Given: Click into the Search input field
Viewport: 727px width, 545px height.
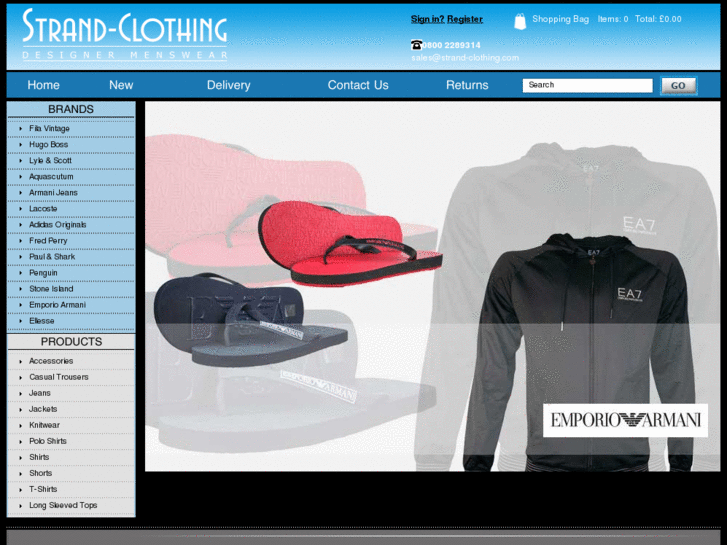Looking at the screenshot, I should tap(587, 85).
